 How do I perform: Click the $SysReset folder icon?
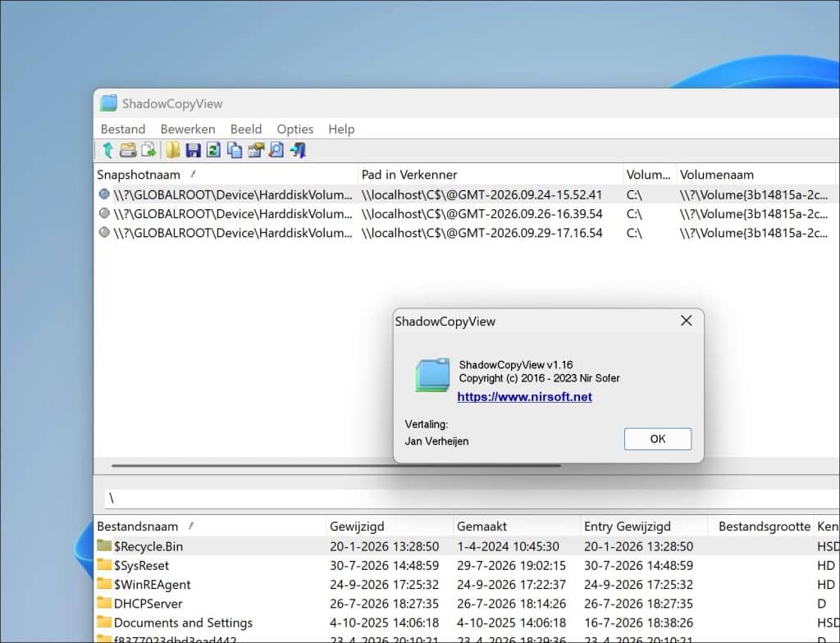(x=104, y=565)
